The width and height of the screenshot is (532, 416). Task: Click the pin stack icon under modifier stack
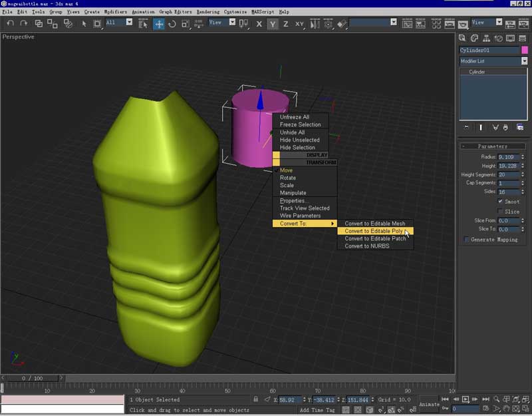click(x=467, y=127)
